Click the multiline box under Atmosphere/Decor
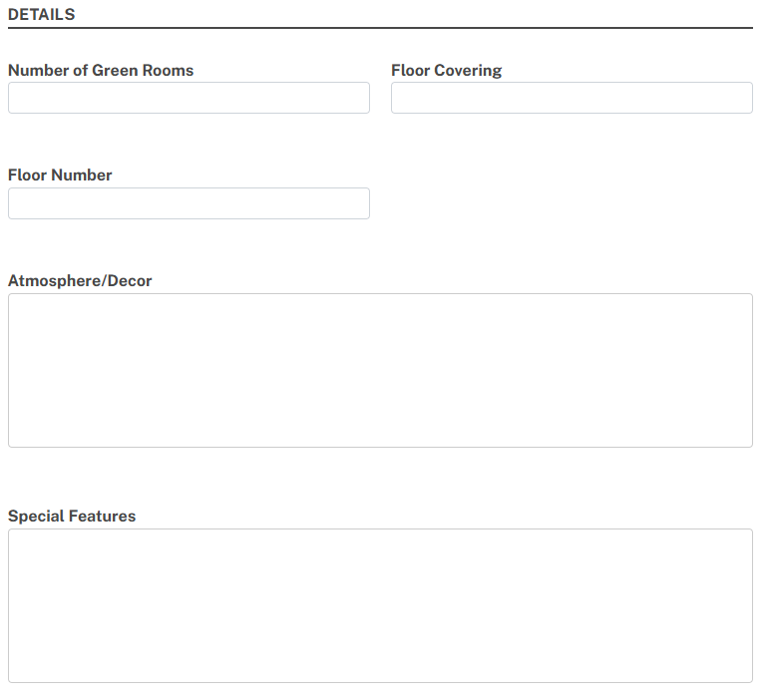773x700 pixels. pos(380,370)
